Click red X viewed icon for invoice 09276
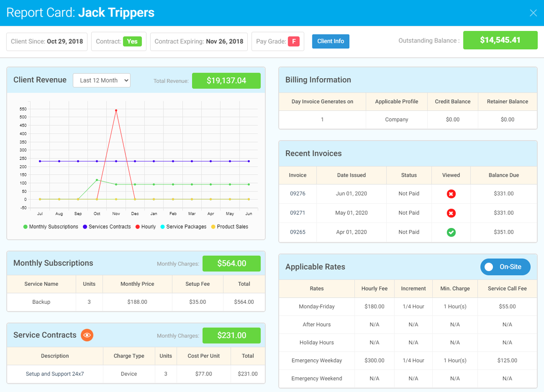 tap(451, 194)
